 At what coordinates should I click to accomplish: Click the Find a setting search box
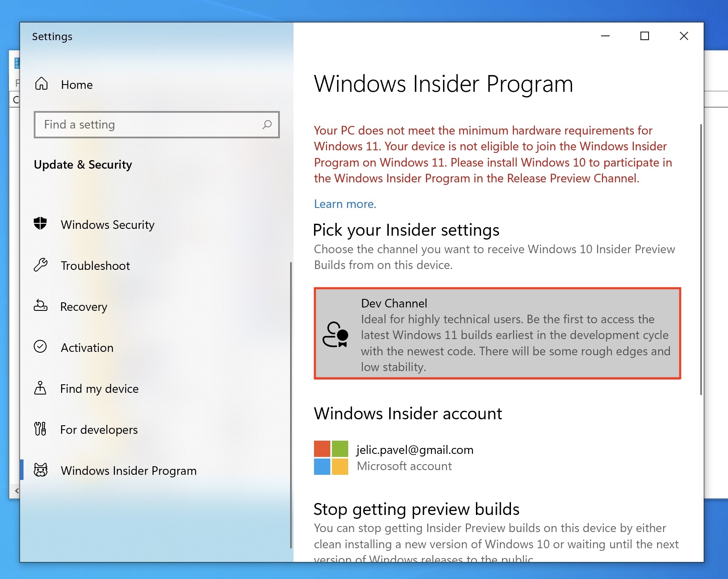coord(156,125)
